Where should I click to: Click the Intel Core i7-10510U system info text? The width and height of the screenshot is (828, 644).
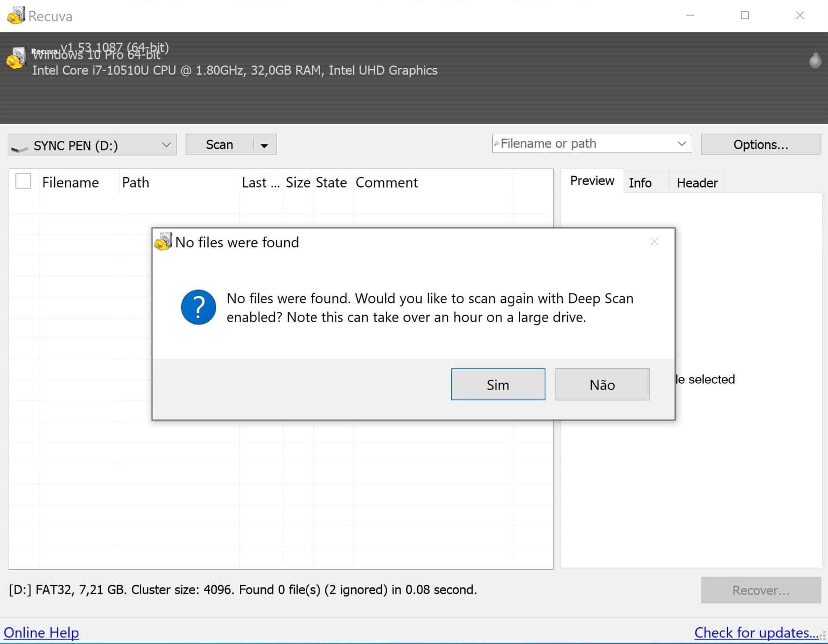point(235,70)
